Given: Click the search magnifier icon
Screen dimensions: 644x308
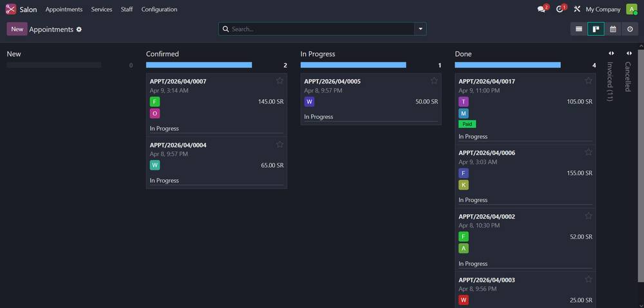Looking at the screenshot, I should pos(225,29).
